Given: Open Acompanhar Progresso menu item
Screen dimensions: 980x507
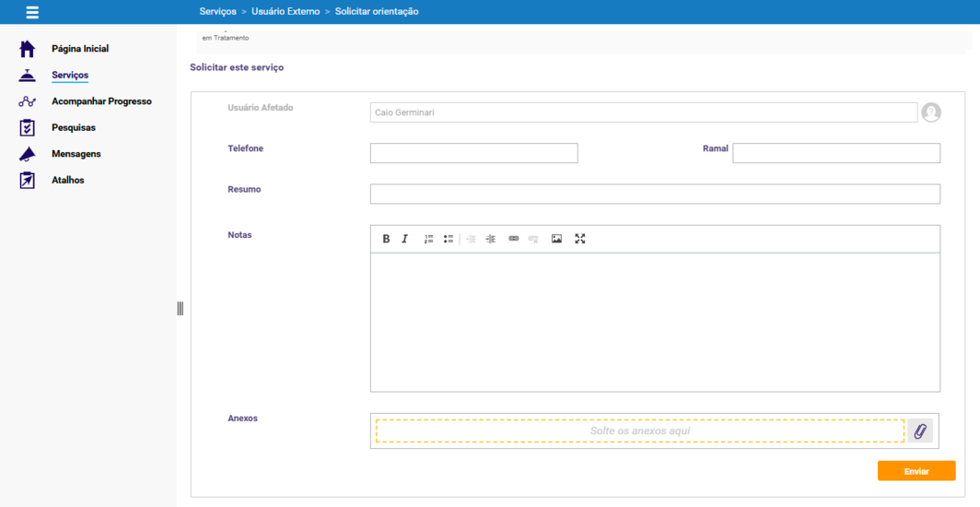Looking at the screenshot, I should tap(102, 101).
